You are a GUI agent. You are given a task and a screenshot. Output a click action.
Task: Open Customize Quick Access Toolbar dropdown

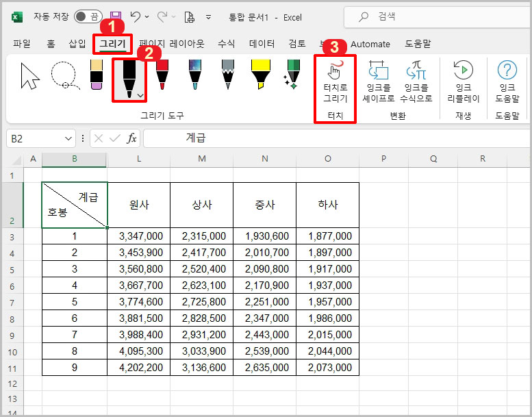(209, 17)
